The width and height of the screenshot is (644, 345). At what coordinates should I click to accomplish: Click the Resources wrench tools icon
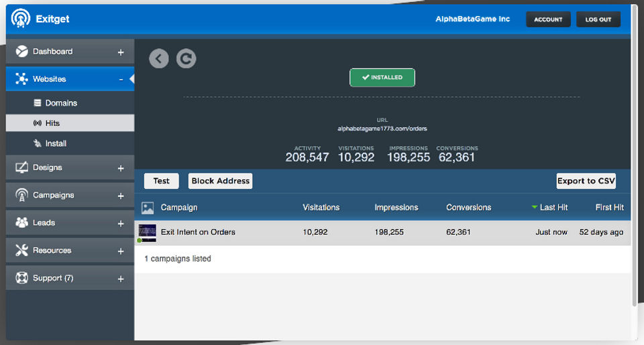click(21, 250)
